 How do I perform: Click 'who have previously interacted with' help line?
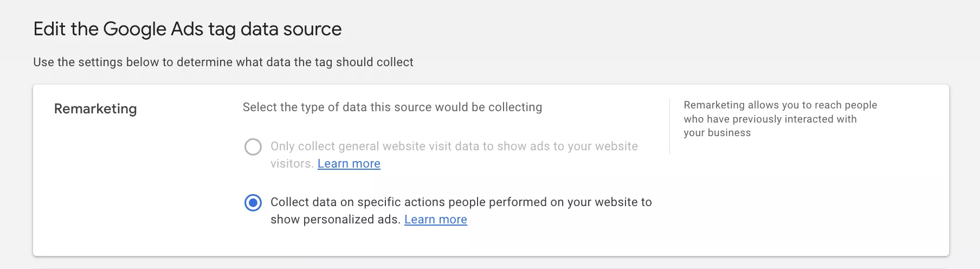click(770, 119)
